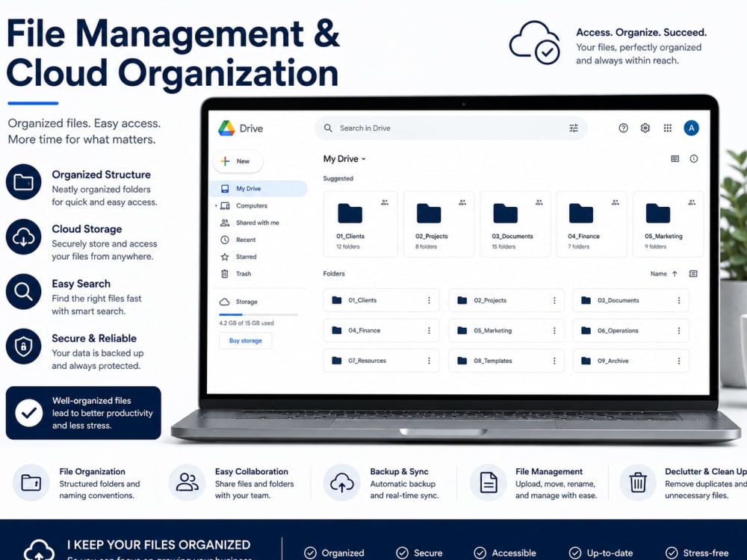Click the Easy Search magnifier icon
747x560 pixels.
23,291
